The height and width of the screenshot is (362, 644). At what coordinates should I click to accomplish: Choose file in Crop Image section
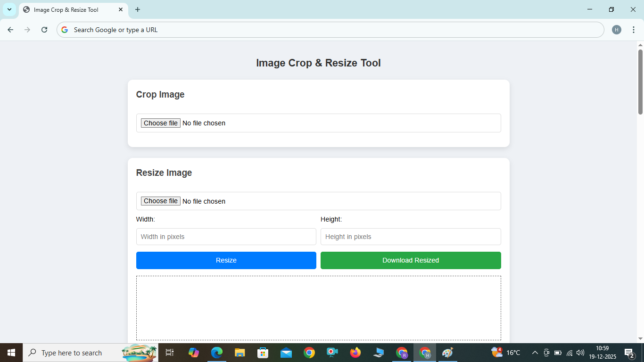click(161, 123)
